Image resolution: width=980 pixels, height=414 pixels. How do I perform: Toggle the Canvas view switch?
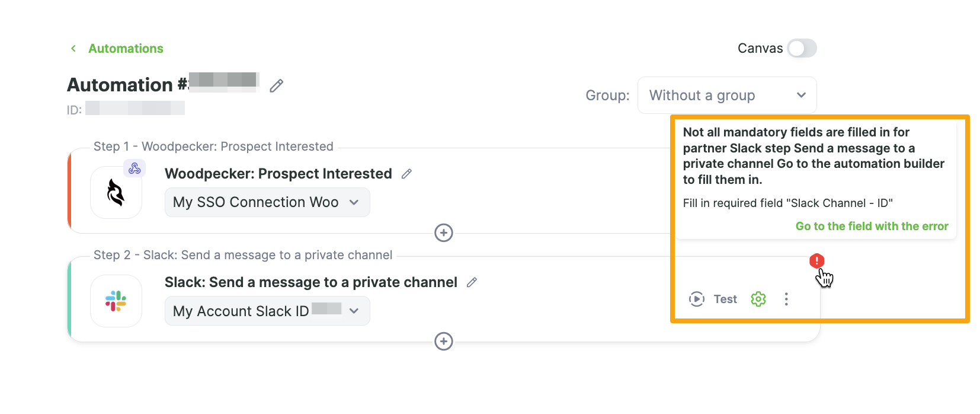click(x=802, y=49)
